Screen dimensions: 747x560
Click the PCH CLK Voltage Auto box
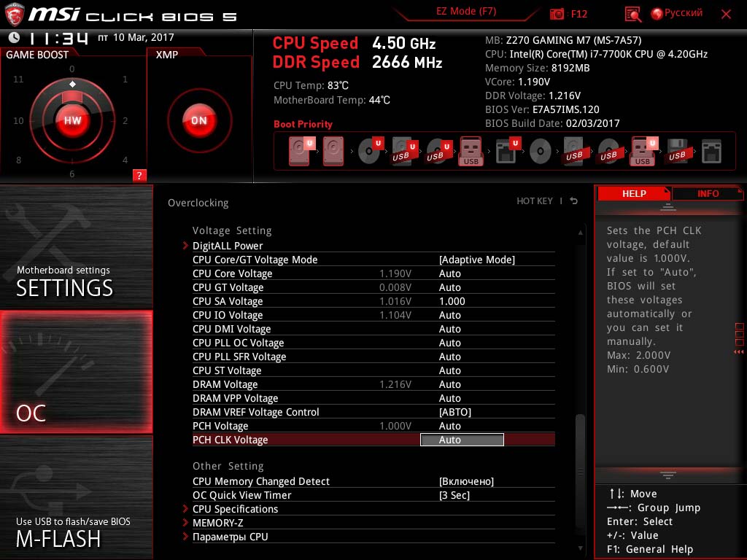click(462, 440)
